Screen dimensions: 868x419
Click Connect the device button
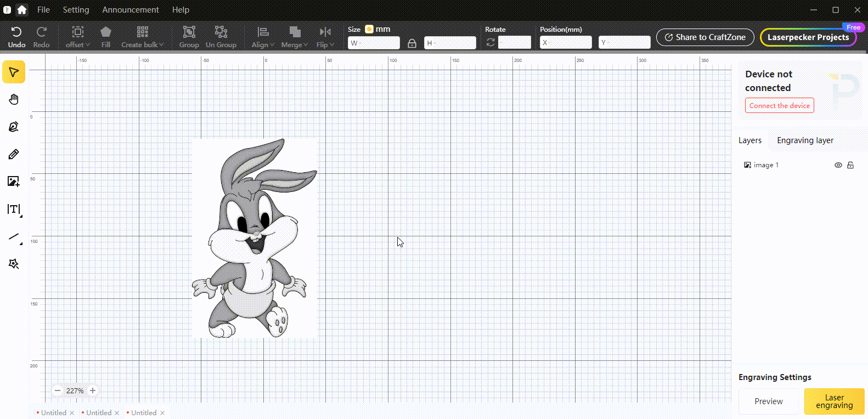click(x=779, y=105)
